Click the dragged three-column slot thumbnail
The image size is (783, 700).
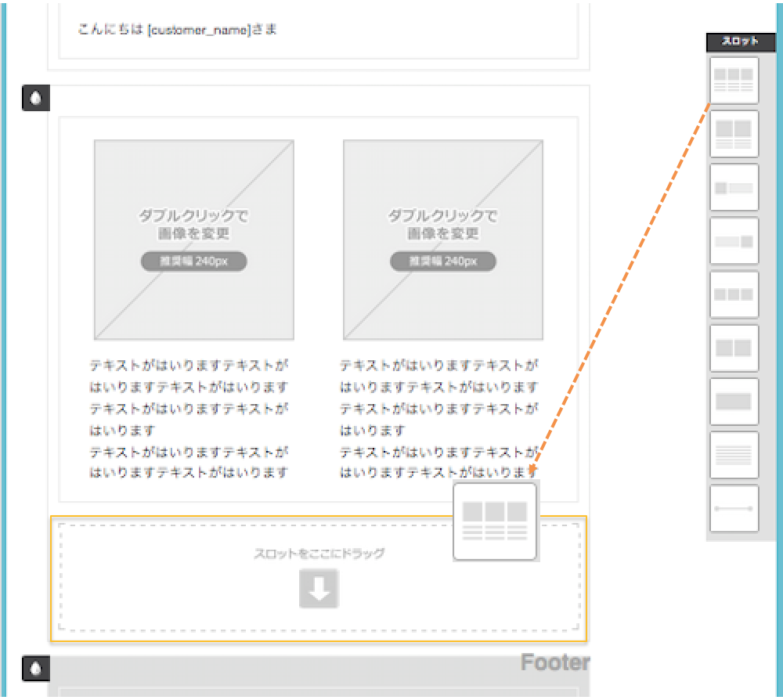[495, 521]
